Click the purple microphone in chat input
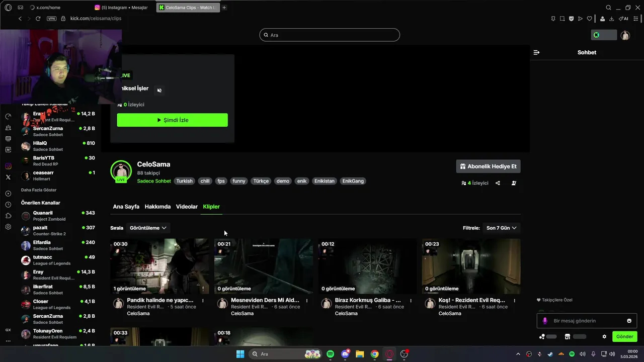 point(545,321)
